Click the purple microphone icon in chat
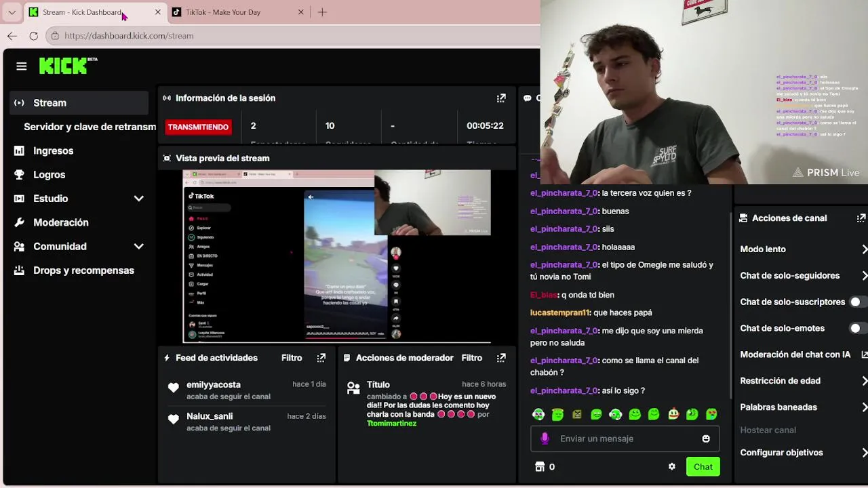This screenshot has height=488, width=868. tap(545, 439)
